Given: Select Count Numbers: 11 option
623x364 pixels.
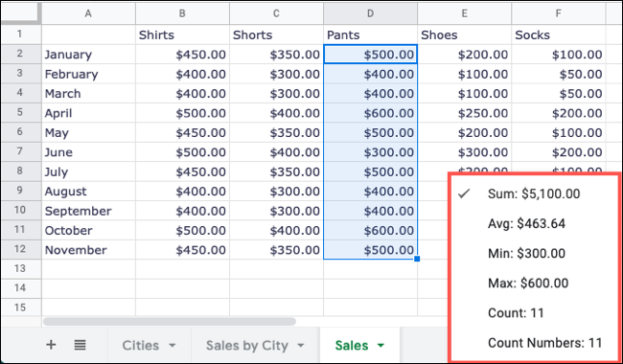Looking at the screenshot, I should coord(544,343).
